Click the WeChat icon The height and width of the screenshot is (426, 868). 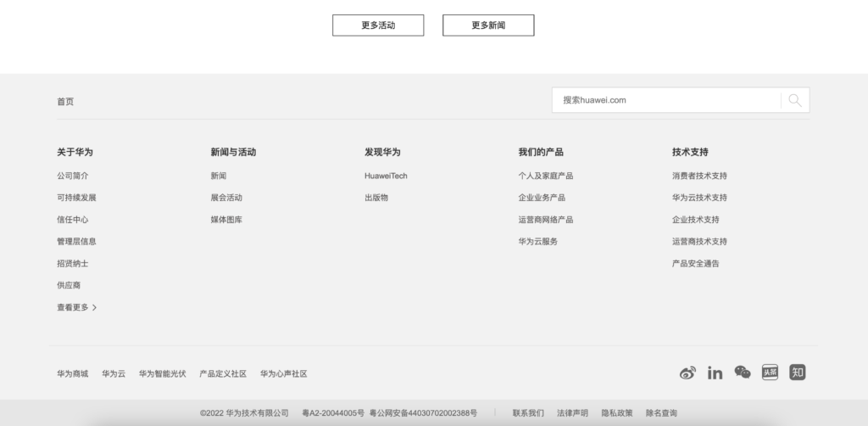point(743,373)
